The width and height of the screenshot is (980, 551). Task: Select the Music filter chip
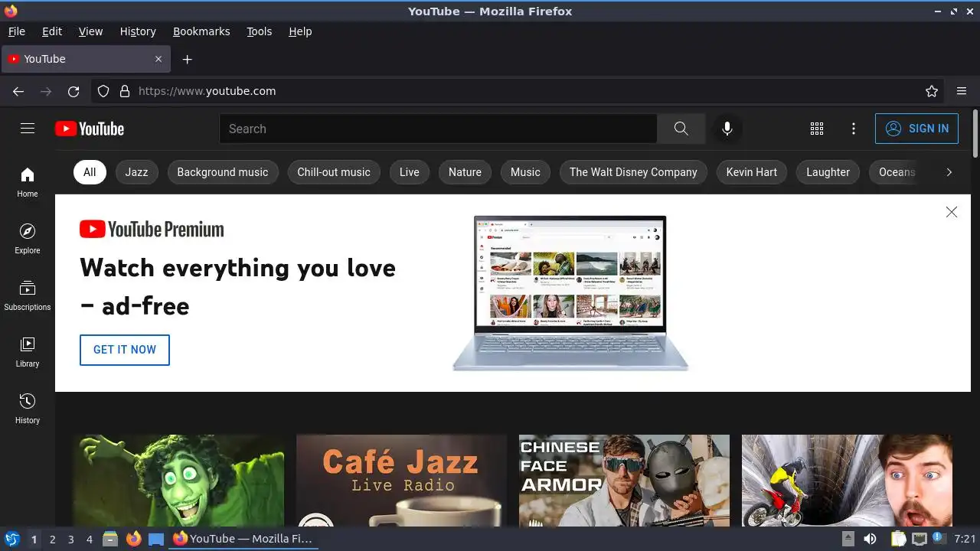pos(525,172)
